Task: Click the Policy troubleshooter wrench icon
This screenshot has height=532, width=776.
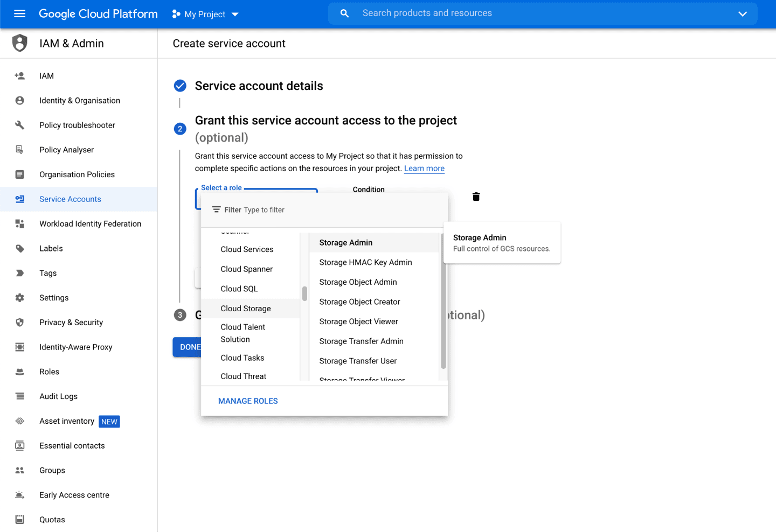Action: click(19, 125)
